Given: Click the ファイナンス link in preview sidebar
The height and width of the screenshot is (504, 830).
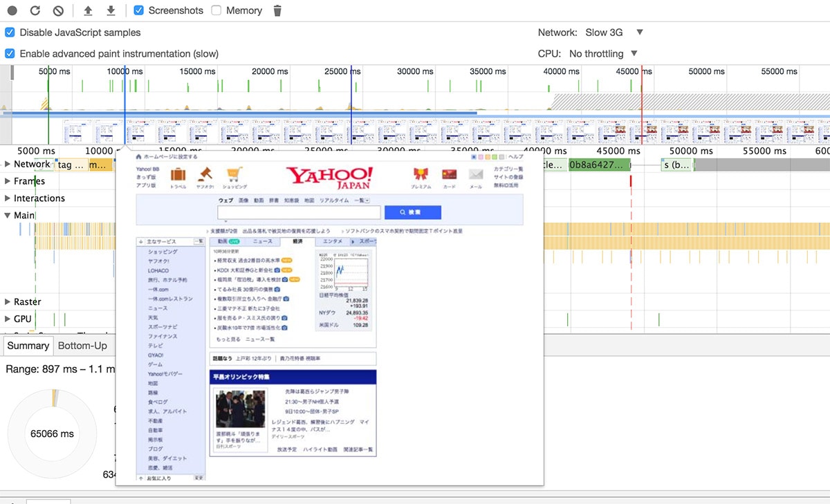Looking at the screenshot, I should click(x=163, y=336).
